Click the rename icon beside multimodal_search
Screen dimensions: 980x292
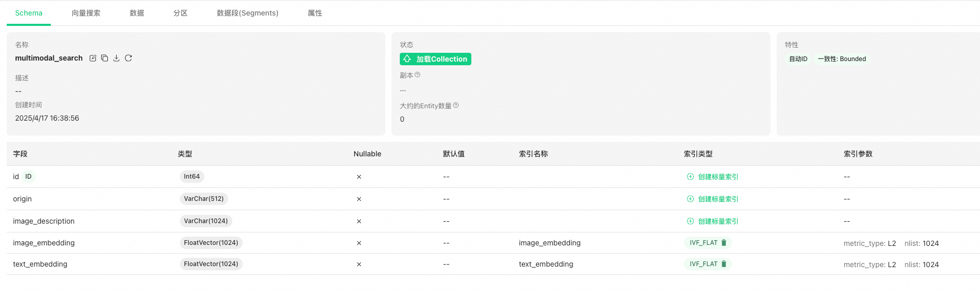(x=93, y=58)
